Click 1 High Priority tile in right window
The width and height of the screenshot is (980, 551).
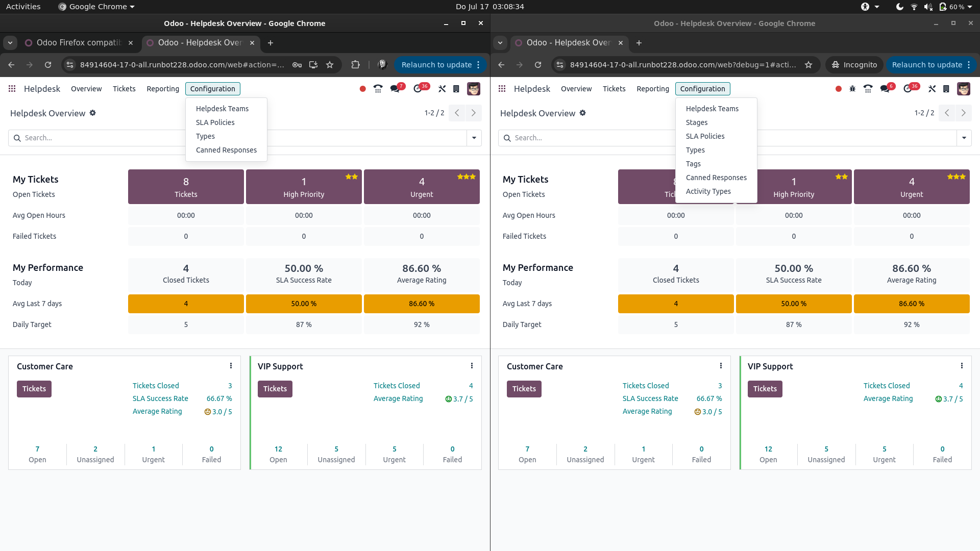click(794, 187)
